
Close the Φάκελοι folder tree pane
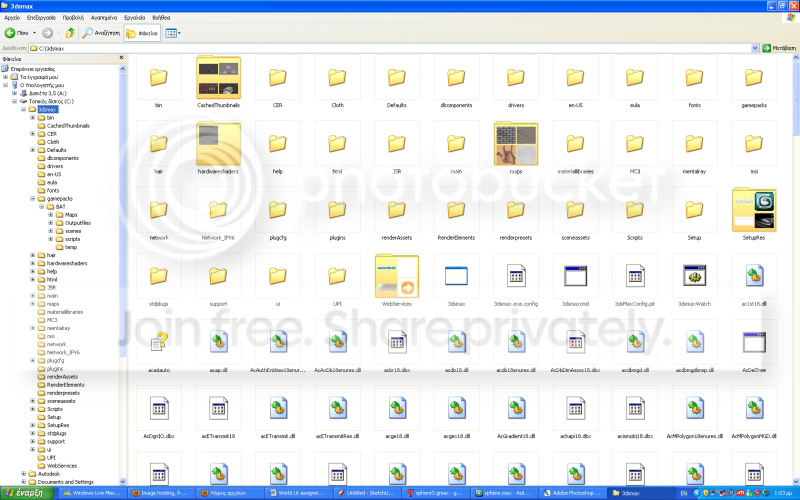click(x=121, y=58)
